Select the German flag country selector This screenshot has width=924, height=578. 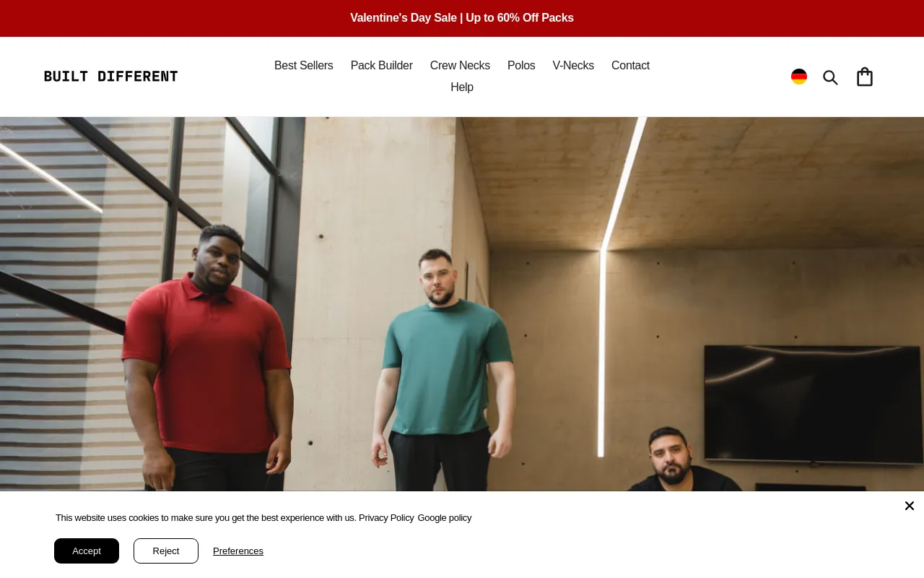[x=799, y=77]
